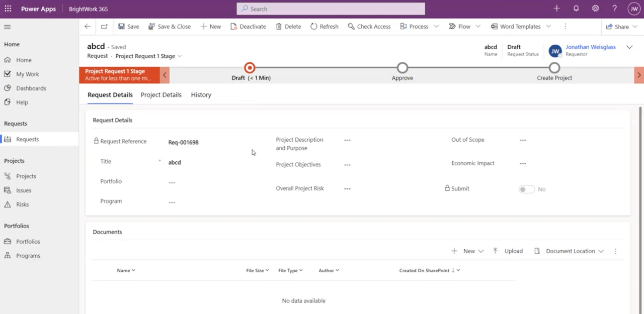Open the Document Location dropdown
The height and width of the screenshot is (314, 644).
pyautogui.click(x=574, y=251)
